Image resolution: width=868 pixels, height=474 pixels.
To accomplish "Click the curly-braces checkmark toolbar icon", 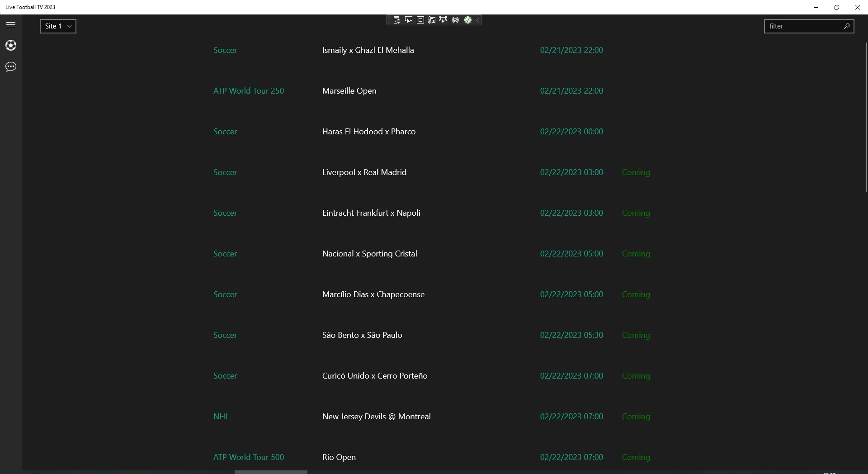I will tap(455, 20).
